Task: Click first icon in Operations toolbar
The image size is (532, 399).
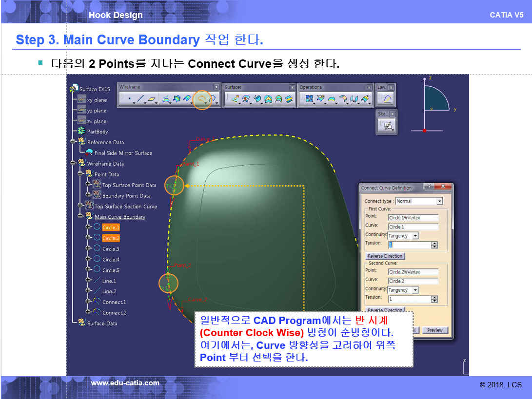Action: pos(309,99)
